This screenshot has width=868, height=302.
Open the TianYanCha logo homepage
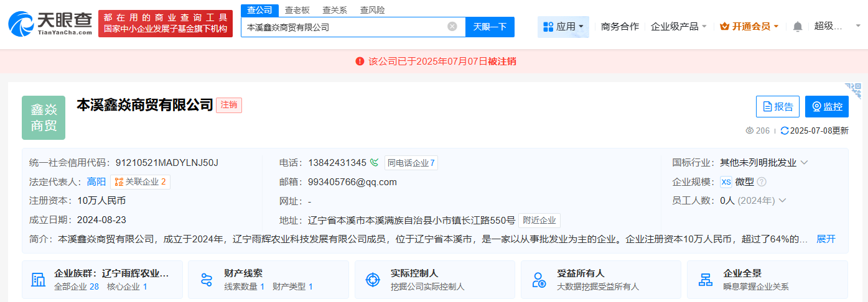[x=50, y=24]
